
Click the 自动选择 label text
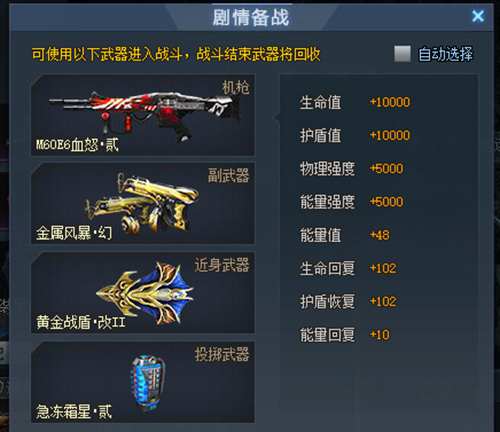[x=445, y=54]
